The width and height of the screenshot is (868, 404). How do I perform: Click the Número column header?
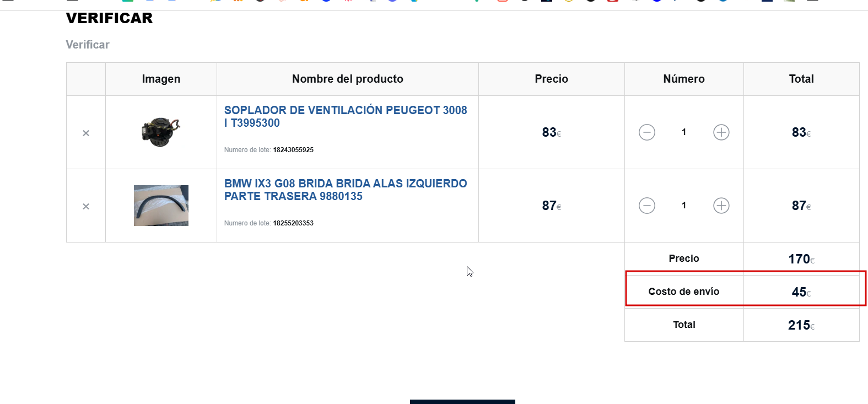[683, 79]
